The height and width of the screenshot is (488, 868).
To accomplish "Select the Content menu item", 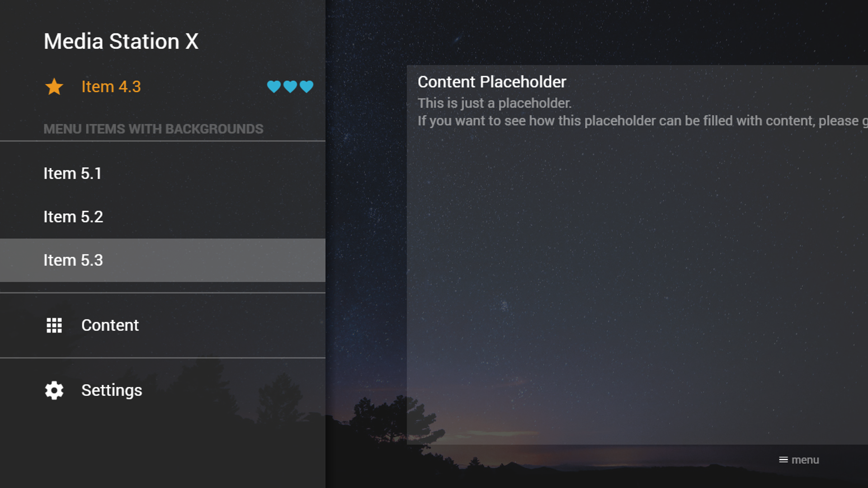I will 110,325.
